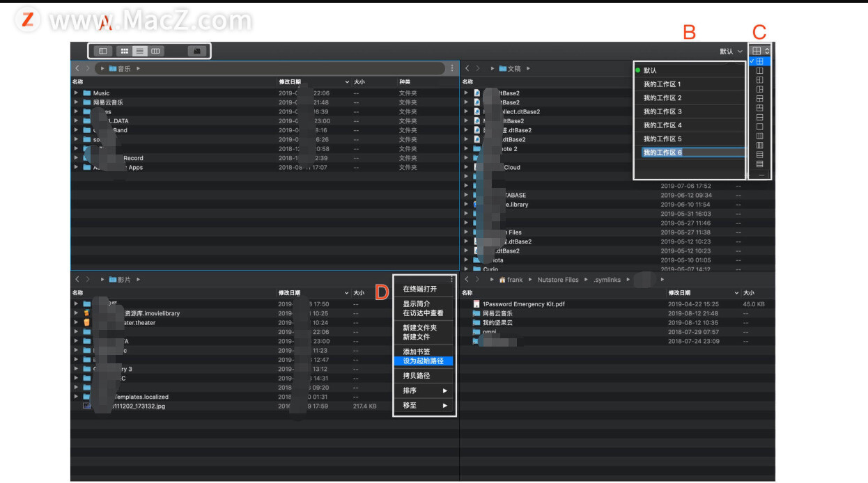The width and height of the screenshot is (868, 483).
Task: Select the 默认 workspace entry
Action: pyautogui.click(x=689, y=70)
